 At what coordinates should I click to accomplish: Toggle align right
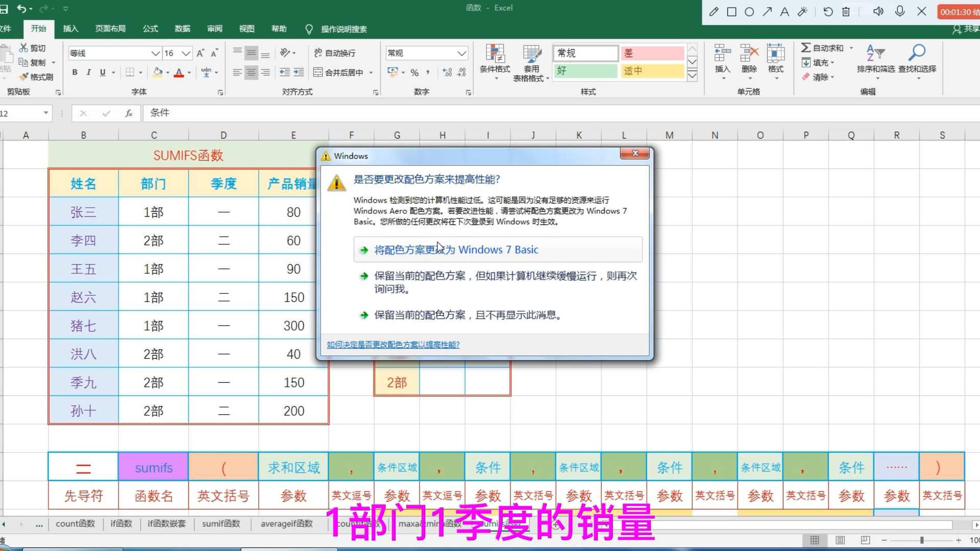pos(265,72)
